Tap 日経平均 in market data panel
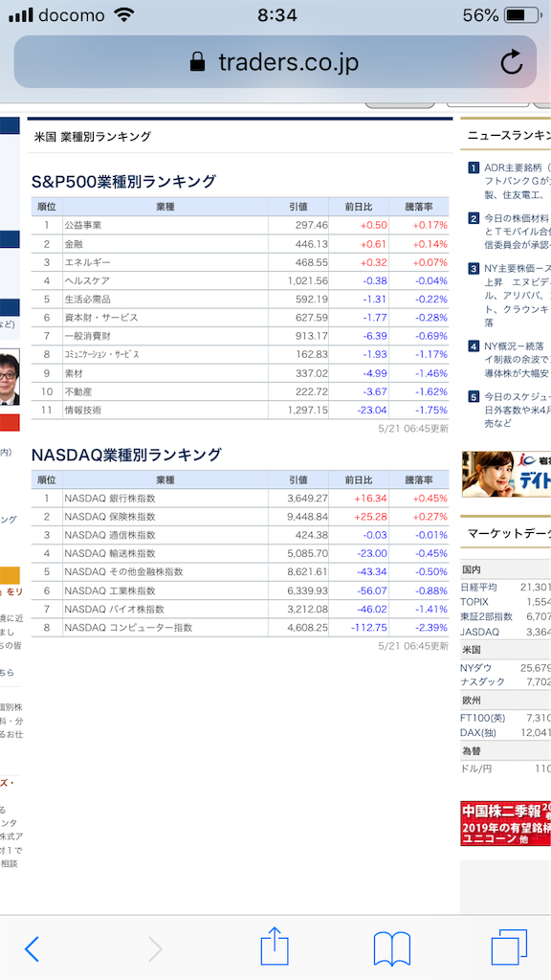The height and width of the screenshot is (980, 551). (478, 587)
